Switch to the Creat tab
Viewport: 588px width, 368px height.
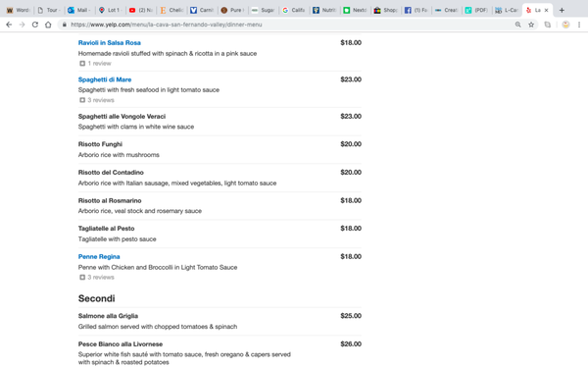click(447, 10)
